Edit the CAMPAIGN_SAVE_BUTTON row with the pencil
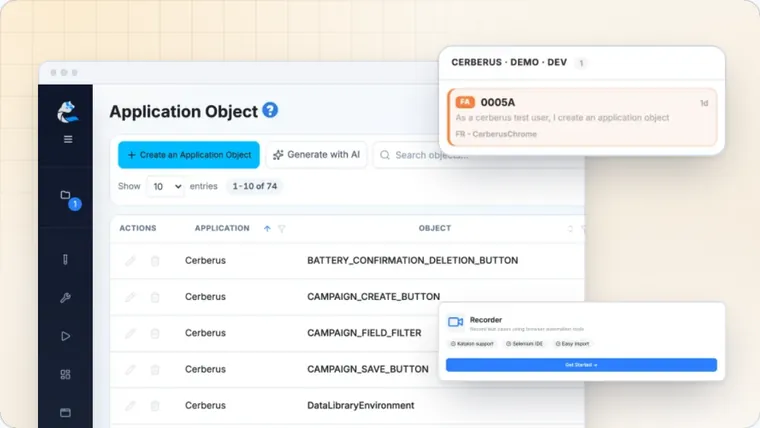 [130, 369]
